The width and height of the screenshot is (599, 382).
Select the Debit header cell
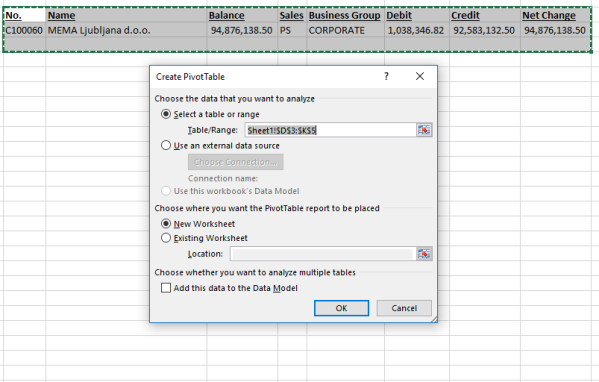(x=417, y=15)
